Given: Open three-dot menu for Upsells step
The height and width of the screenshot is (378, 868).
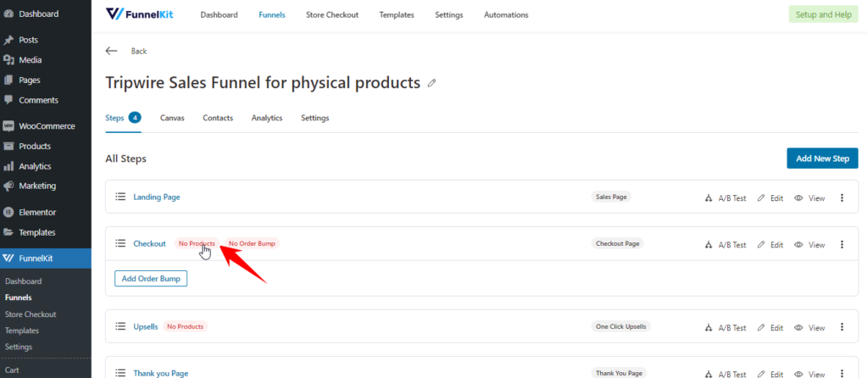Looking at the screenshot, I should (x=842, y=327).
